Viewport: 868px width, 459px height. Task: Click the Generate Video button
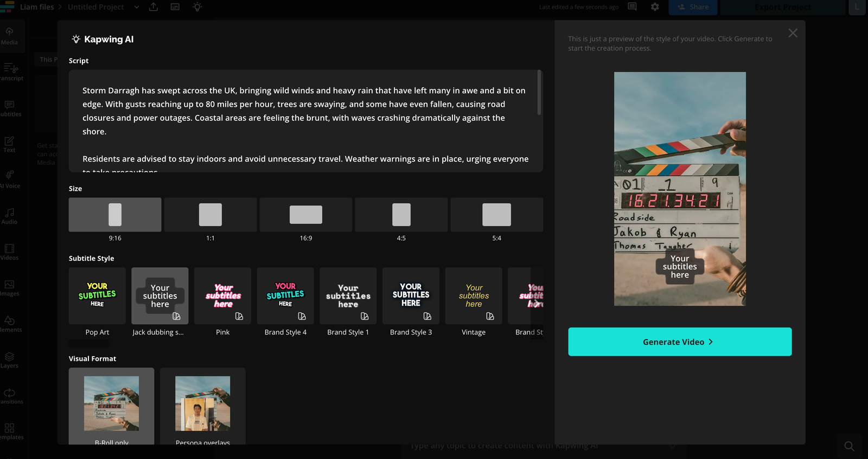pos(680,342)
